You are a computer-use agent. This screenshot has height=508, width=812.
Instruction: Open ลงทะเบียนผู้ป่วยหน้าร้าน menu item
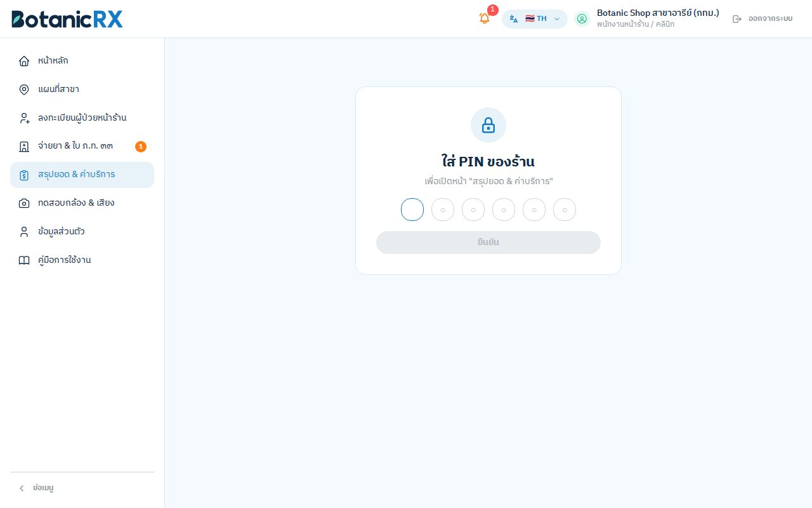pos(82,118)
